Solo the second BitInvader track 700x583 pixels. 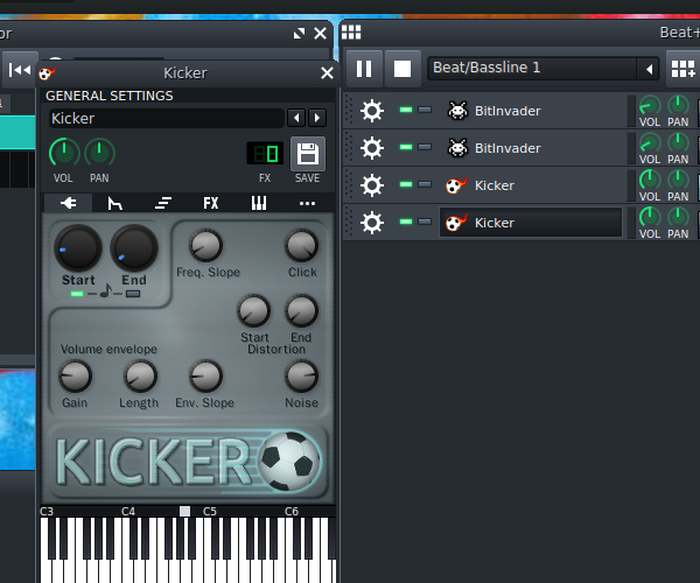click(425, 147)
